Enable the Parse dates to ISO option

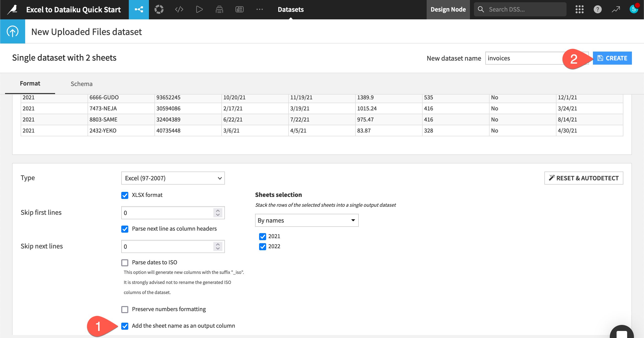(x=125, y=263)
